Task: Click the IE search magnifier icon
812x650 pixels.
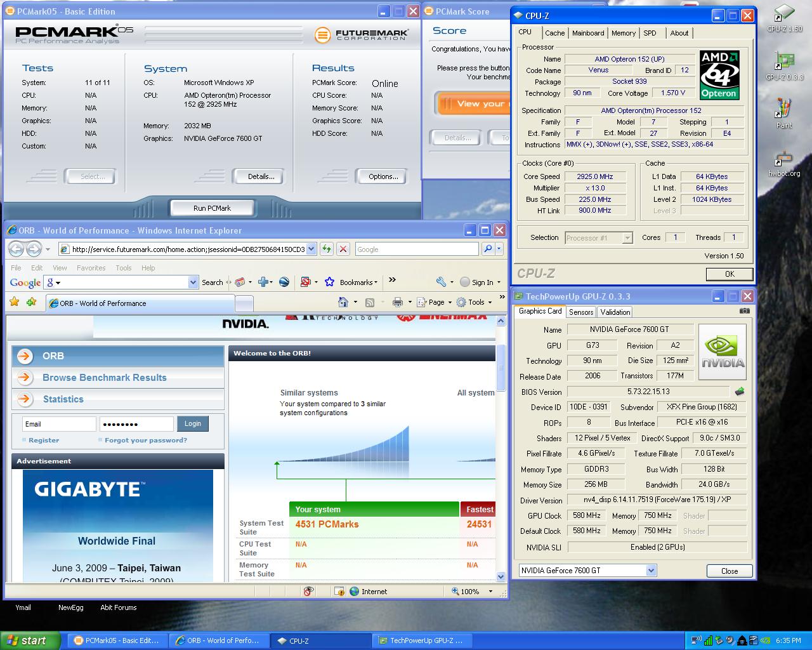Action: [x=487, y=249]
